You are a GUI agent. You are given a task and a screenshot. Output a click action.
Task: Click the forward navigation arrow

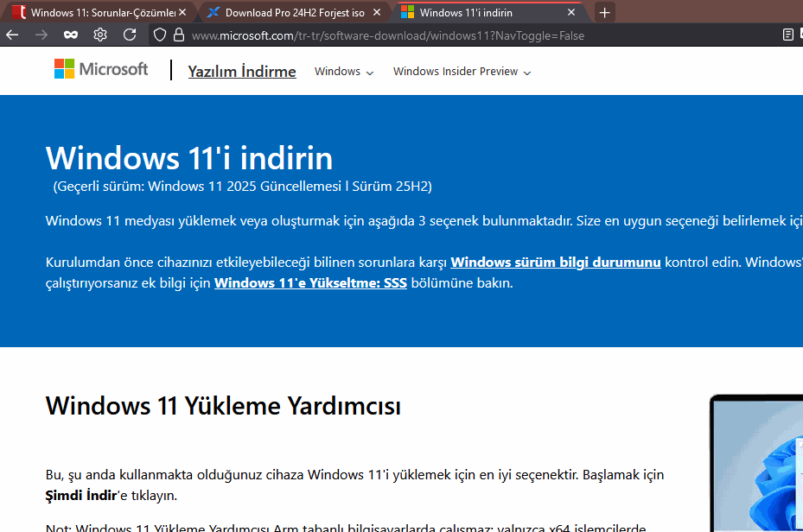pos(41,35)
